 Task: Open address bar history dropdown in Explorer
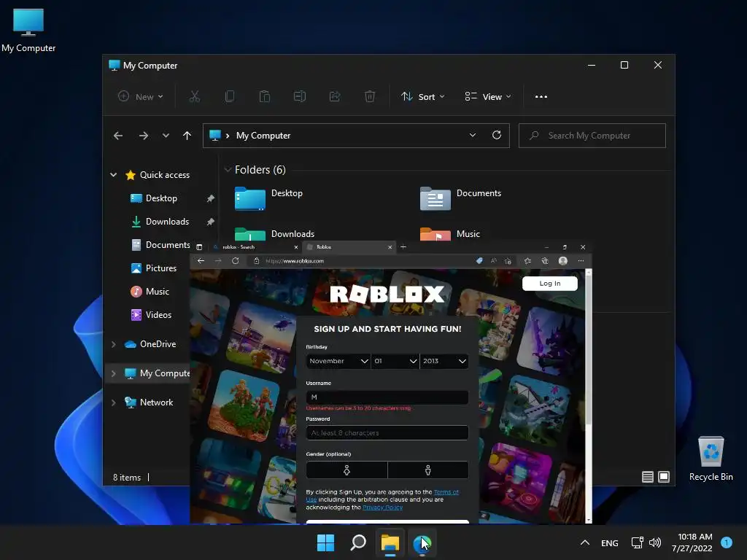pyautogui.click(x=473, y=135)
